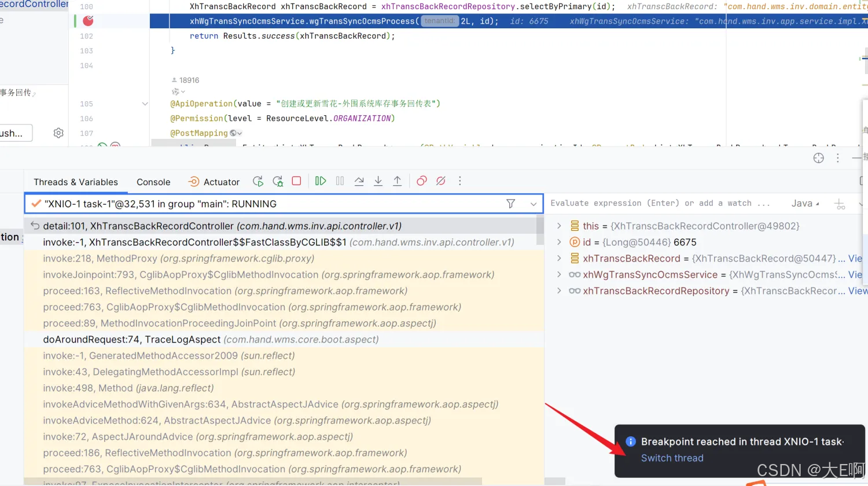
Task: Click the Rerun in debug mode icon
Action: [278, 181]
